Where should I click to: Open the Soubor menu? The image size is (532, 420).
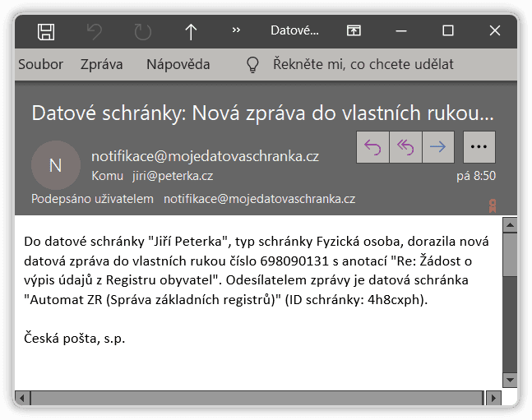point(41,64)
